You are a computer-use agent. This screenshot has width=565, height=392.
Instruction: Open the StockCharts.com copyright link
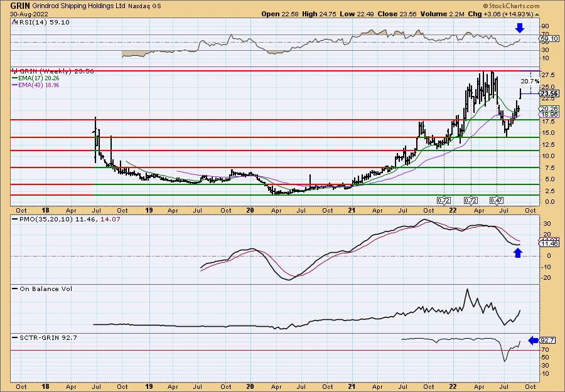pos(511,6)
